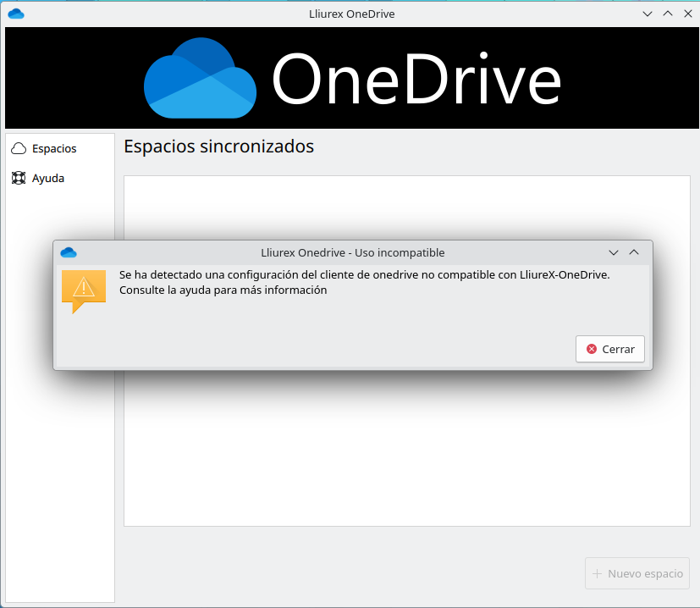Collapse the dialog using its up chevron
Screen dimensions: 700x608
click(x=633, y=251)
